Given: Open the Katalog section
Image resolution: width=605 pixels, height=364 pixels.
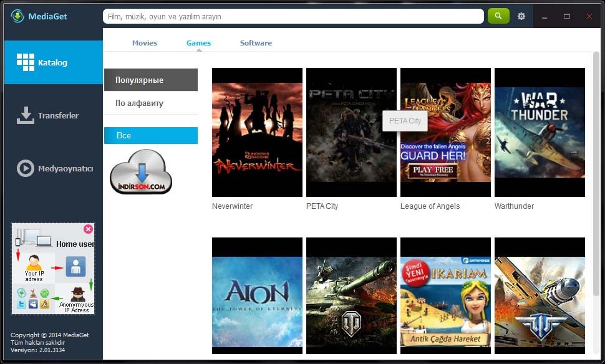Looking at the screenshot, I should pyautogui.click(x=53, y=62).
